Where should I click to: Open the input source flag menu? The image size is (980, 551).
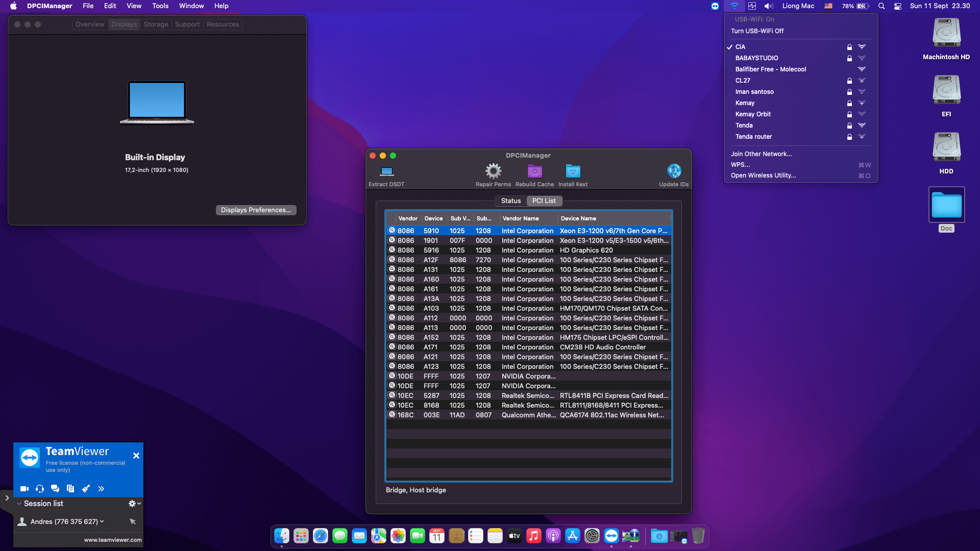(828, 6)
